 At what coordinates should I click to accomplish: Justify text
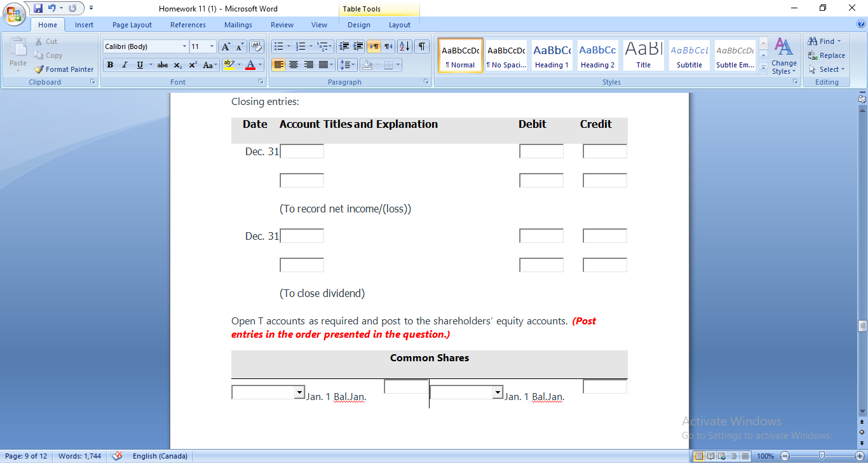click(323, 65)
